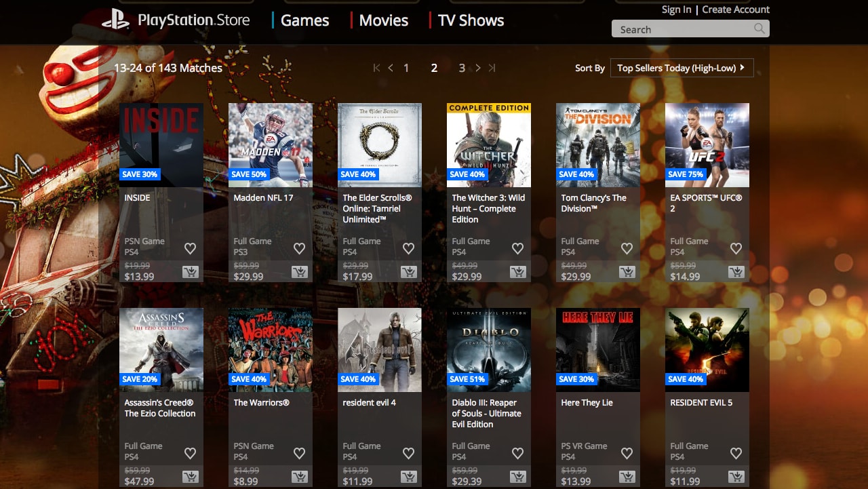This screenshot has width=868, height=489.
Task: Add Assassin's Creed Ezio Collection to cart
Action: pyautogui.click(x=190, y=477)
